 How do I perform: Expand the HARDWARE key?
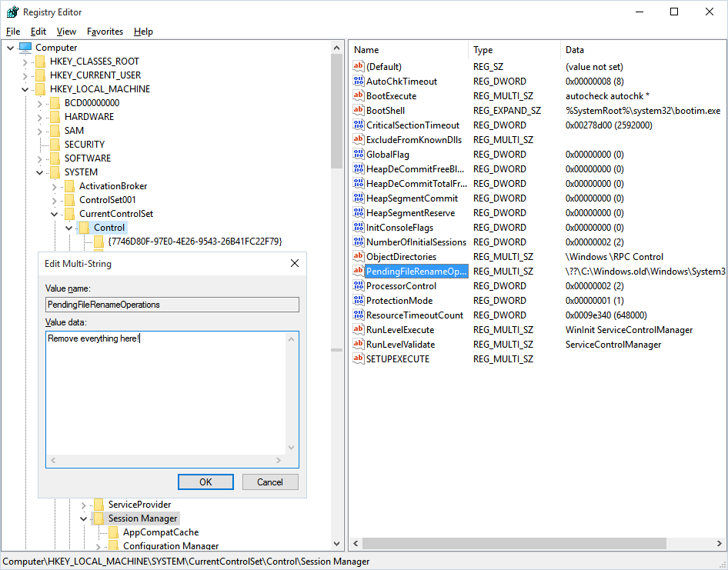(x=39, y=118)
